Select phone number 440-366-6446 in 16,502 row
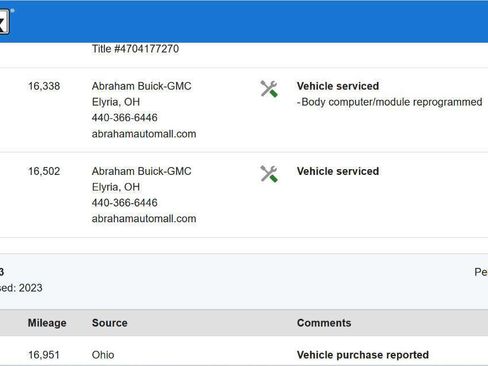This screenshot has height=366, width=488. 125,203
